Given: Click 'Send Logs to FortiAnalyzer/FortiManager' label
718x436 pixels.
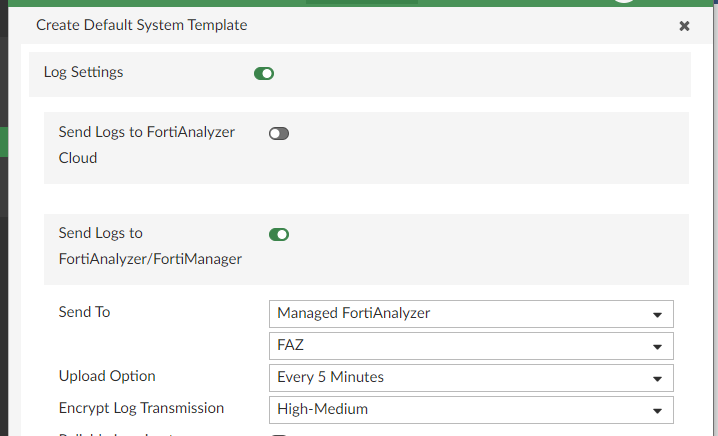Looking at the screenshot, I should pyautogui.click(x=150, y=246).
